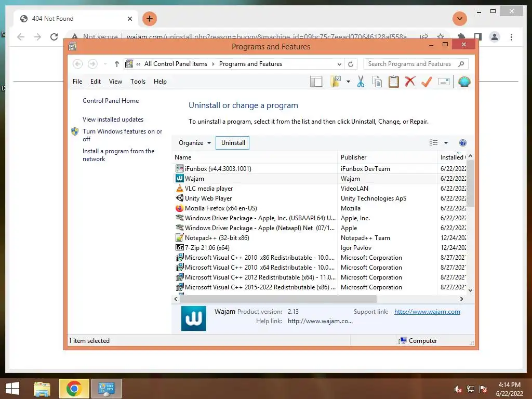
Task: Click the Back arrow in Programs and Features
Action: pyautogui.click(x=78, y=64)
